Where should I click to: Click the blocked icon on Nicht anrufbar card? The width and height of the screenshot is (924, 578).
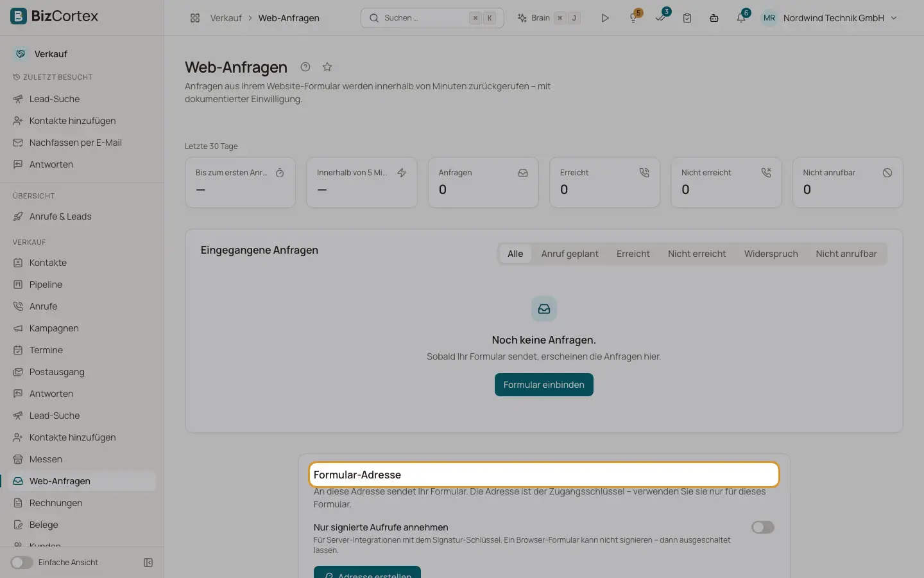887,173
